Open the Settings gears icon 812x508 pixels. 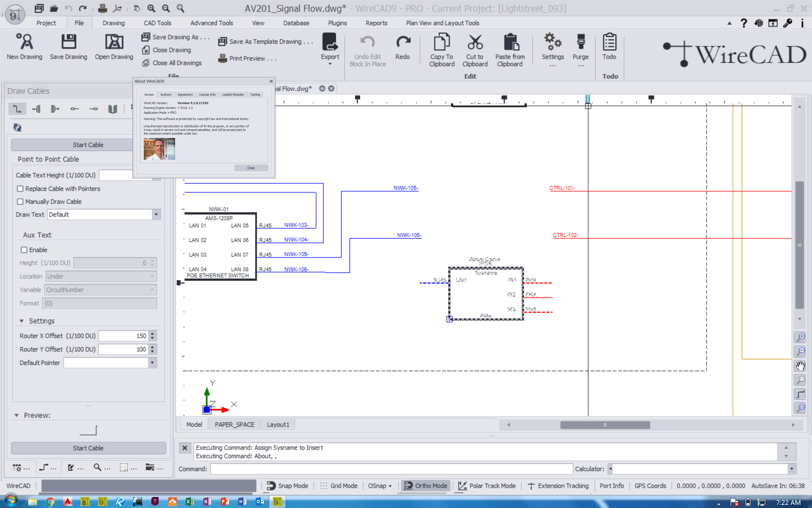coord(553,42)
